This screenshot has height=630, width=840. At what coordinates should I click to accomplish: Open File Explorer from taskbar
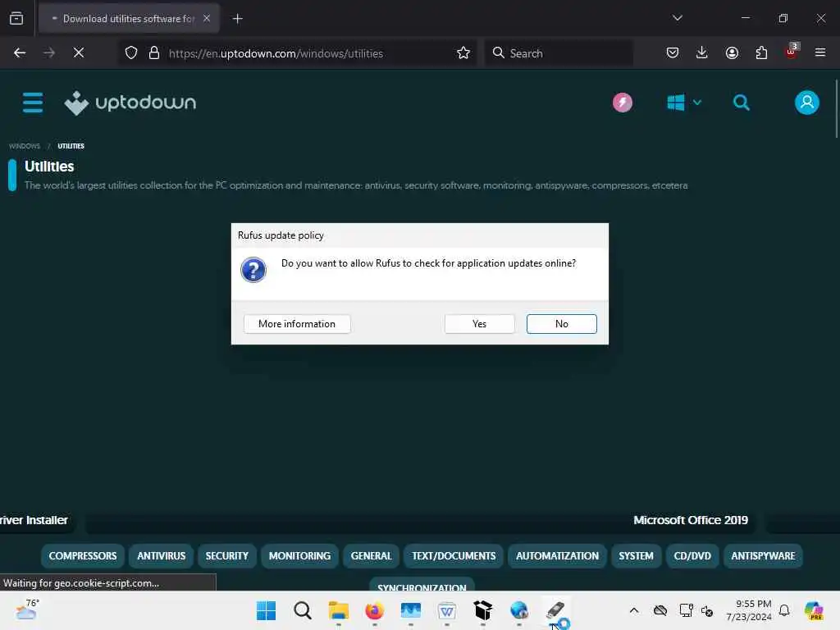pyautogui.click(x=339, y=610)
